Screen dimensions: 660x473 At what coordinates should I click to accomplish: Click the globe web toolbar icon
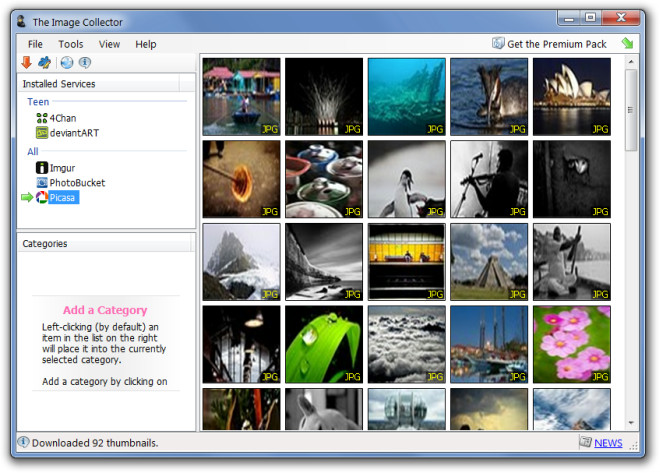[x=67, y=63]
